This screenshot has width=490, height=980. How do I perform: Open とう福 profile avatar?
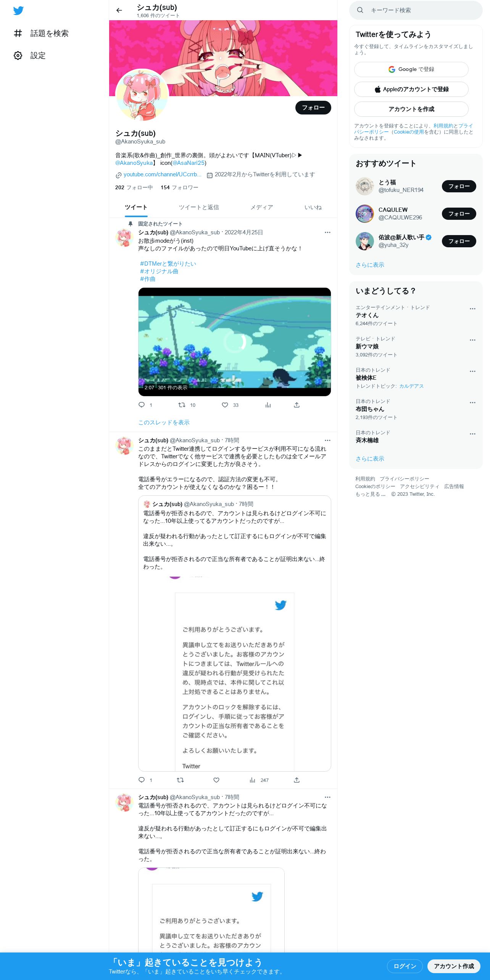(365, 186)
